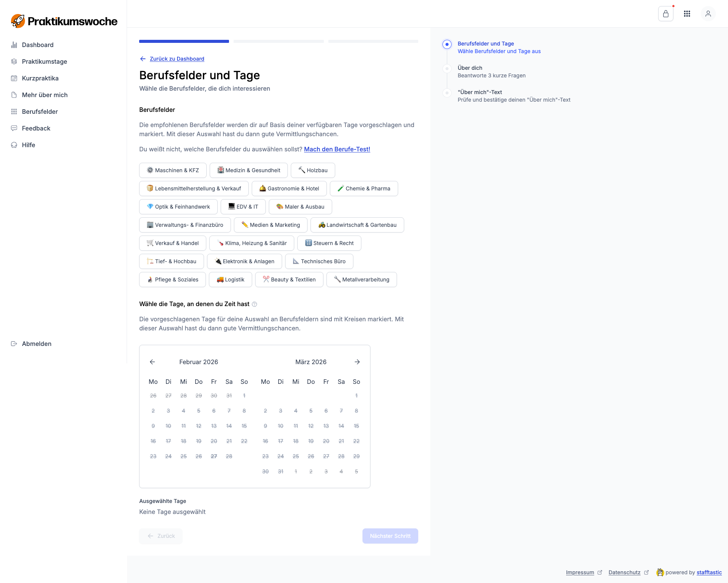
Task: Enable the Logistik Berufsfeld
Action: click(230, 280)
